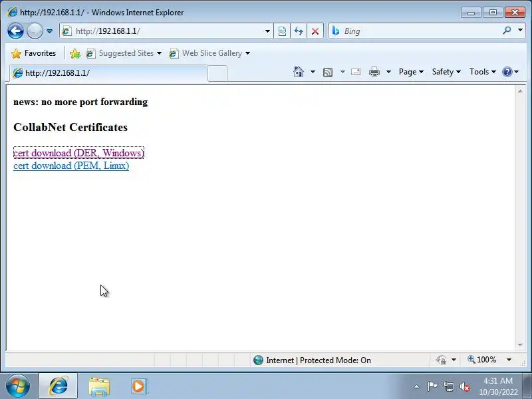Viewport: 532px width, 399px height.
Task: Click the search magnifier icon
Action: click(x=507, y=31)
